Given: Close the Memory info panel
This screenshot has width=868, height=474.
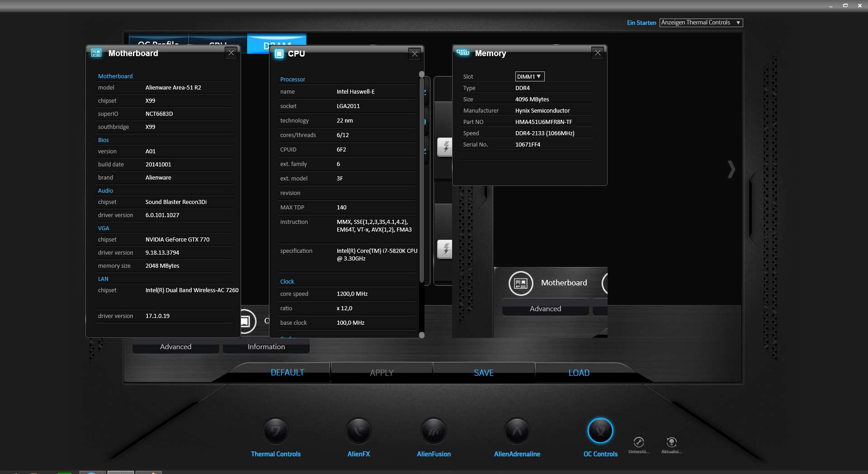Looking at the screenshot, I should (598, 53).
